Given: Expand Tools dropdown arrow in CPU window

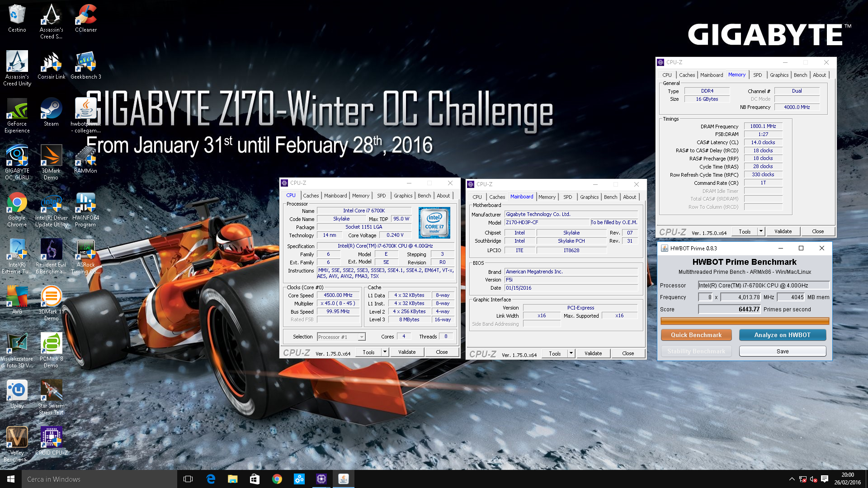Looking at the screenshot, I should coord(385,352).
